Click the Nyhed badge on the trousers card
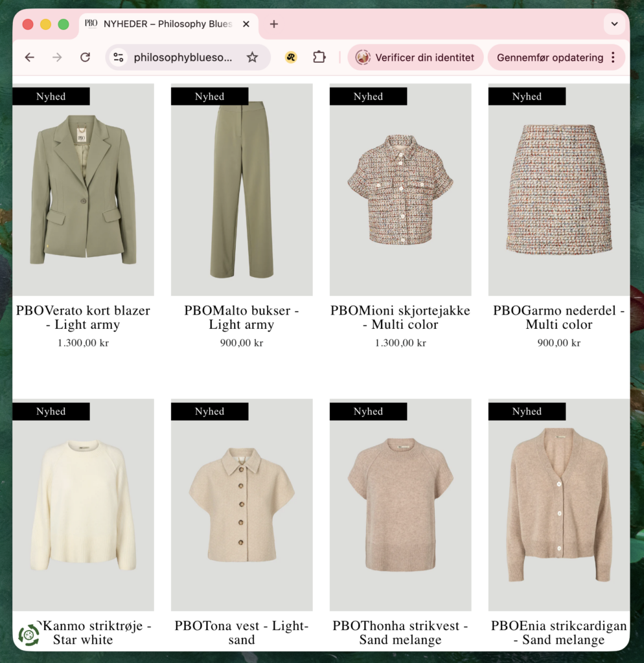This screenshot has width=644, height=663. [209, 96]
